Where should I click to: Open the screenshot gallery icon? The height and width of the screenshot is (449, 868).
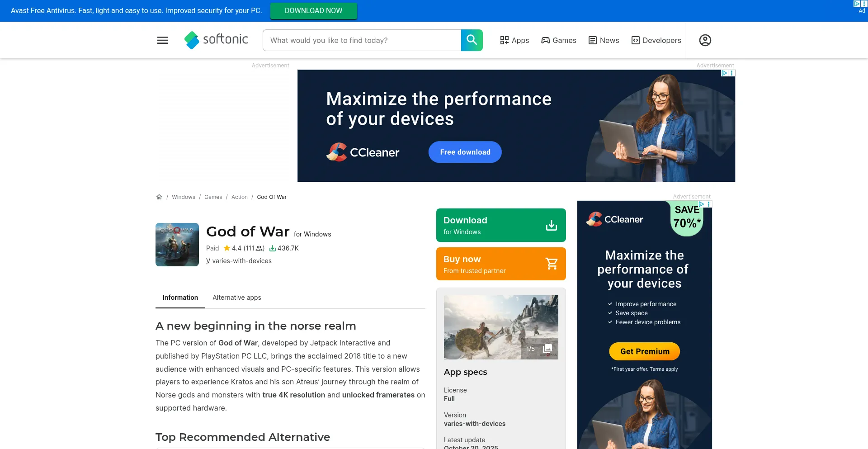pyautogui.click(x=547, y=349)
